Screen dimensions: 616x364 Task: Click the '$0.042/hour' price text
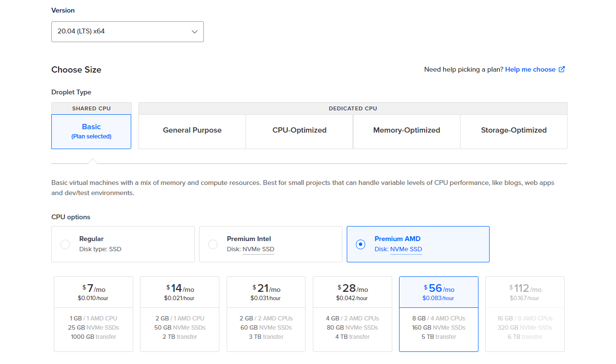[x=352, y=298]
